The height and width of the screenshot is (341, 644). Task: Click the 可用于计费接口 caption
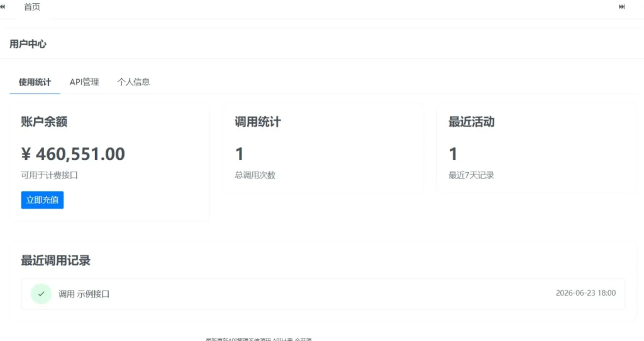(49, 176)
